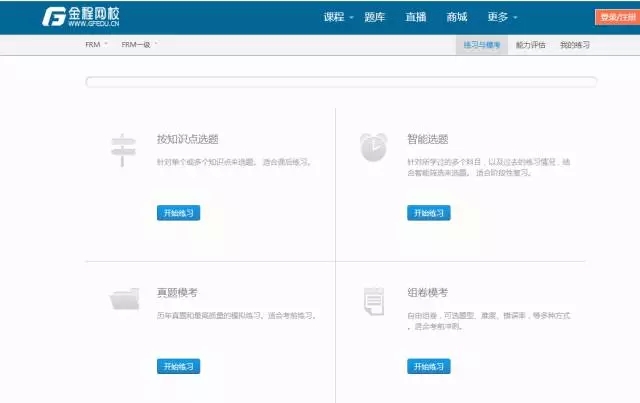Click the folder icon for 真题模考
The image size is (640, 403).
point(124,299)
